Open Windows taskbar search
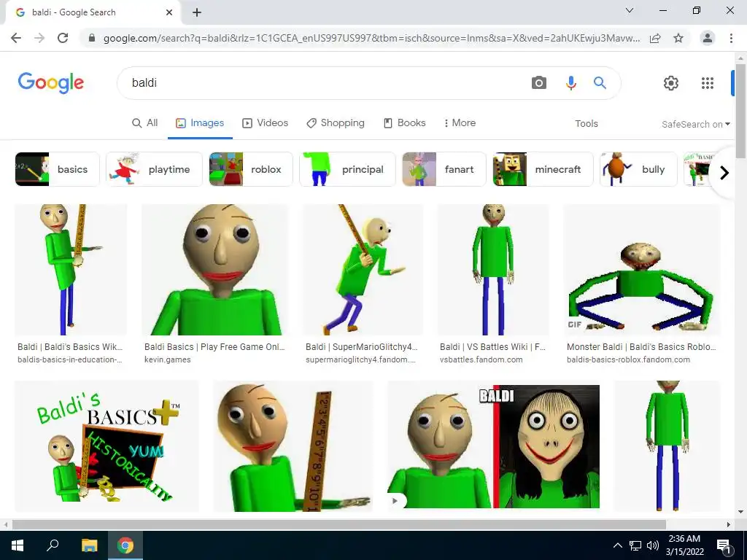The image size is (747, 560). click(53, 545)
